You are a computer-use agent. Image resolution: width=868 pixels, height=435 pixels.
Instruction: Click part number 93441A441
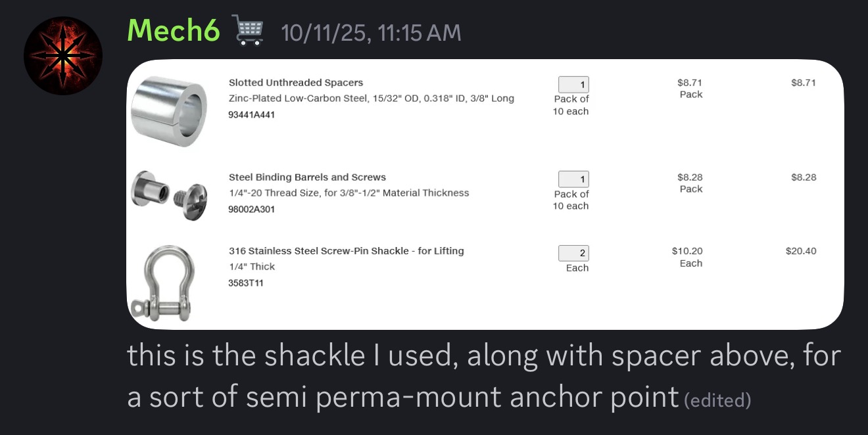pos(252,114)
